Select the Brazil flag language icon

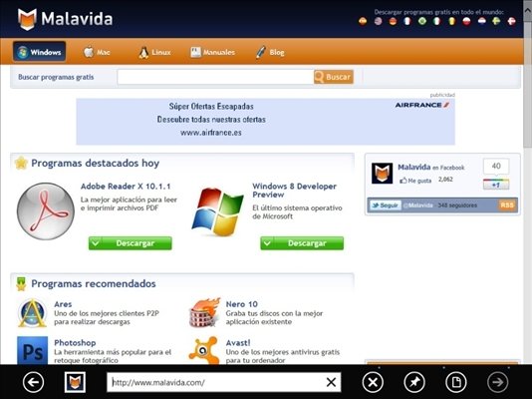422,21
